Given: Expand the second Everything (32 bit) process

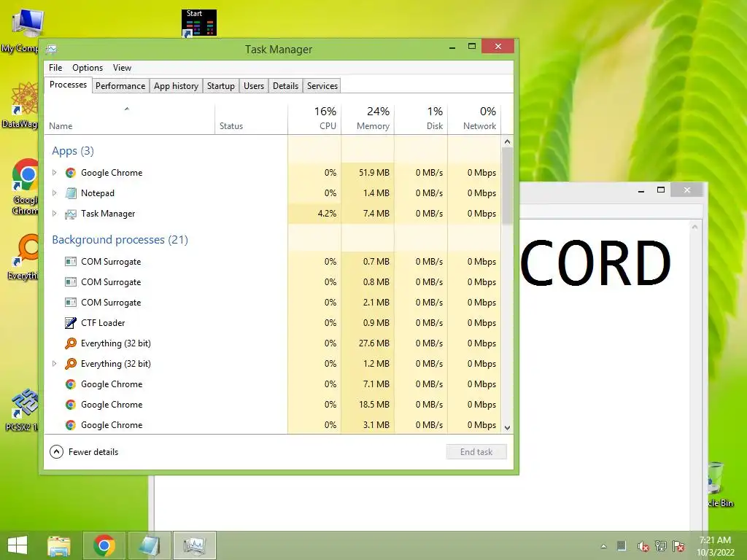Looking at the screenshot, I should coord(54,364).
